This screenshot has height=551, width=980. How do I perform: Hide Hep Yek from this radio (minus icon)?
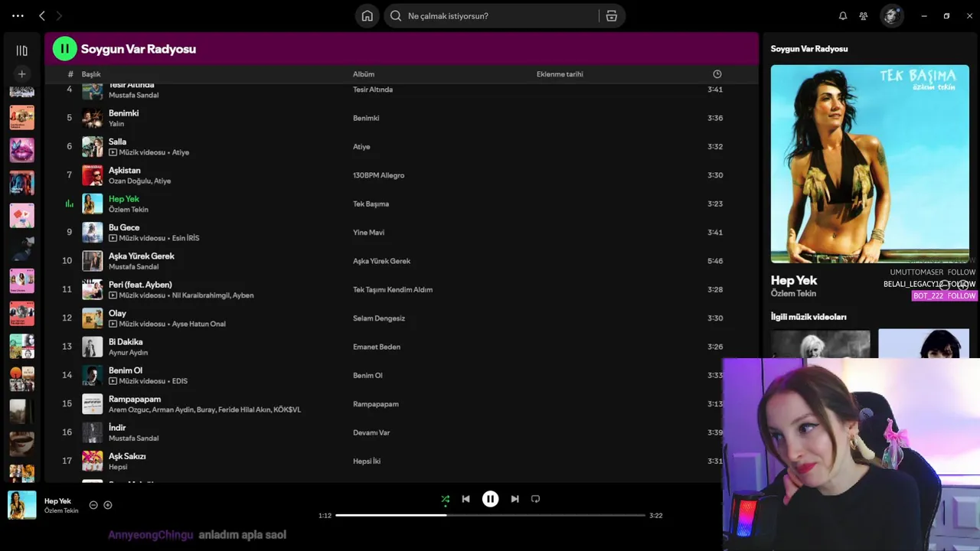(93, 505)
